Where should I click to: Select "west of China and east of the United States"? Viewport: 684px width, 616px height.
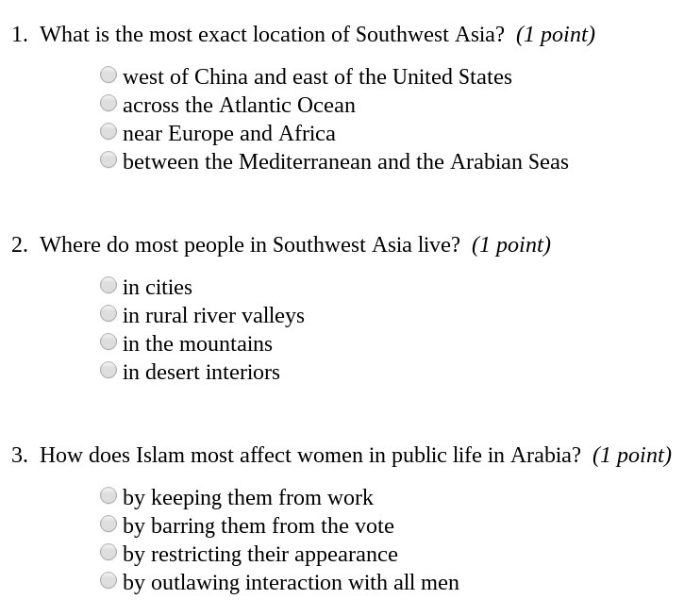[x=108, y=75]
